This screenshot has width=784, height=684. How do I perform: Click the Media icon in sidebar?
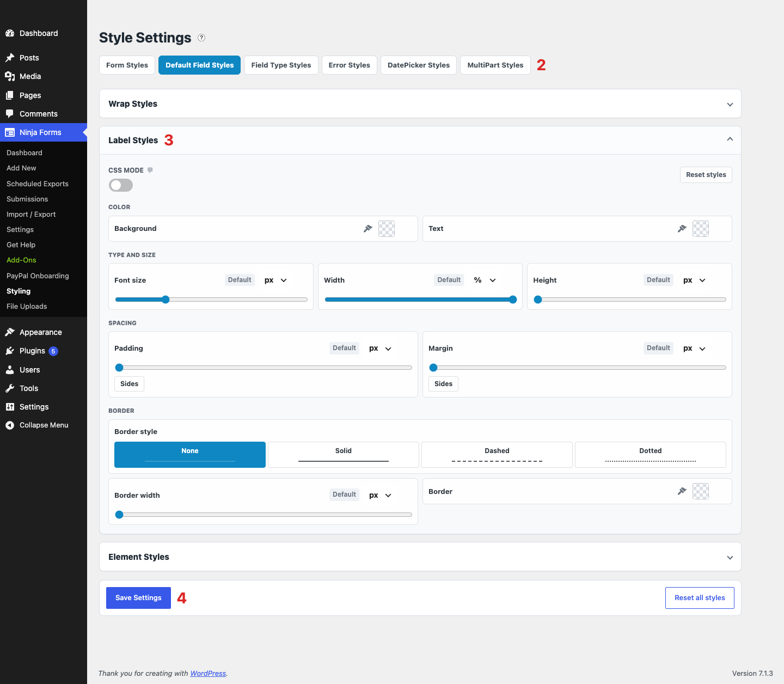[x=10, y=76]
